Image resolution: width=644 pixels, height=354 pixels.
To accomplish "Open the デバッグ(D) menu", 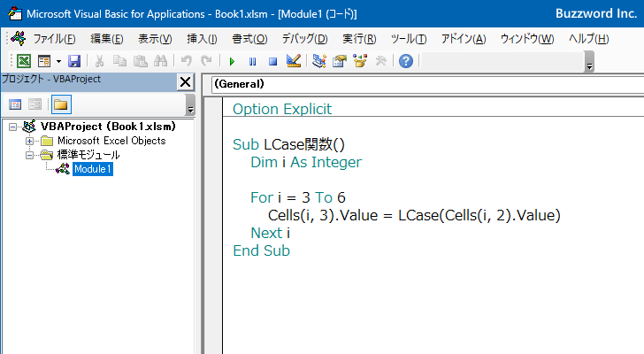I will pyautogui.click(x=304, y=39).
